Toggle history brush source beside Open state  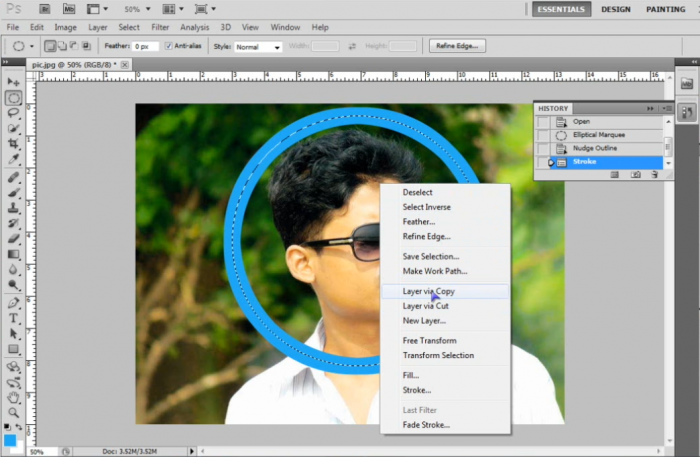544,122
